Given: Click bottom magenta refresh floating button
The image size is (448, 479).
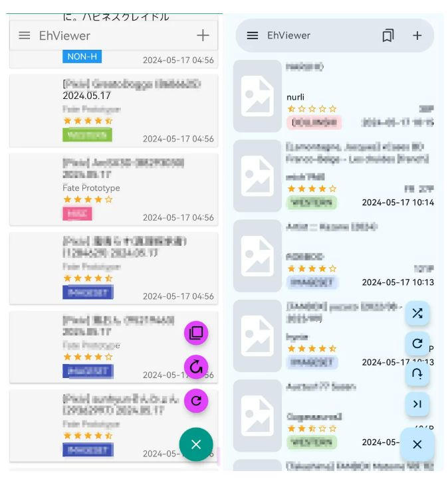Looking at the screenshot, I should click(x=196, y=401).
